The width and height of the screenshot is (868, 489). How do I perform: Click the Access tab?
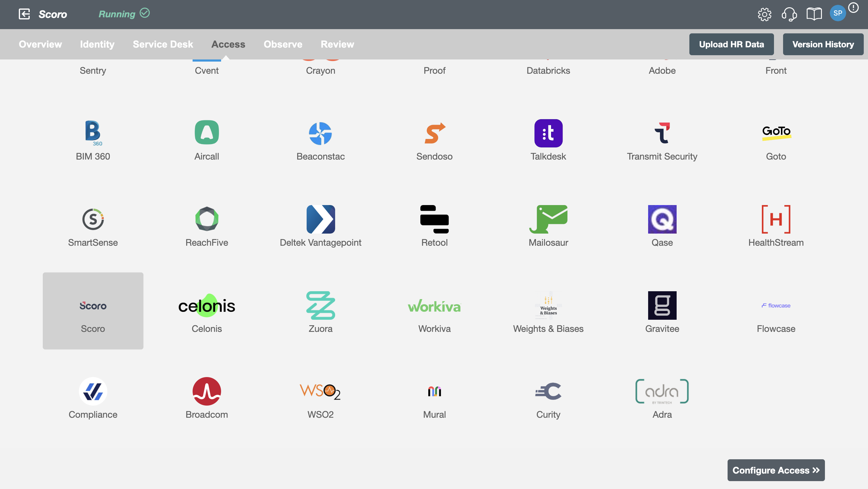point(228,44)
